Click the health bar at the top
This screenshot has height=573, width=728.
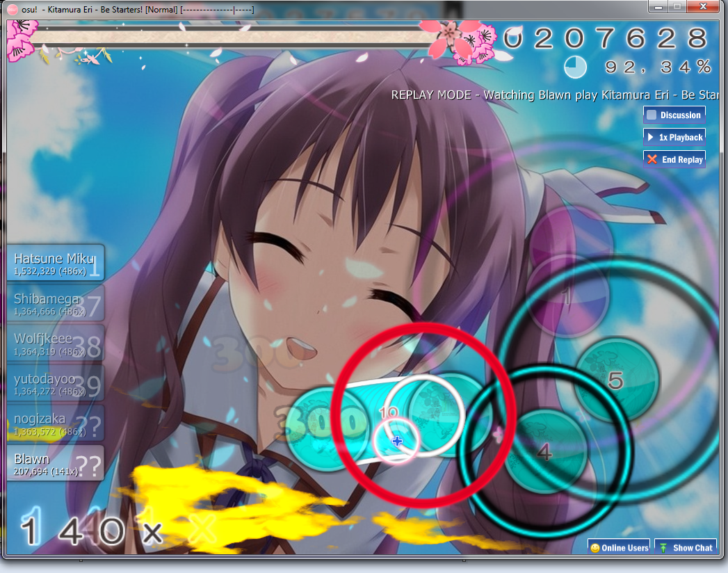point(229,38)
